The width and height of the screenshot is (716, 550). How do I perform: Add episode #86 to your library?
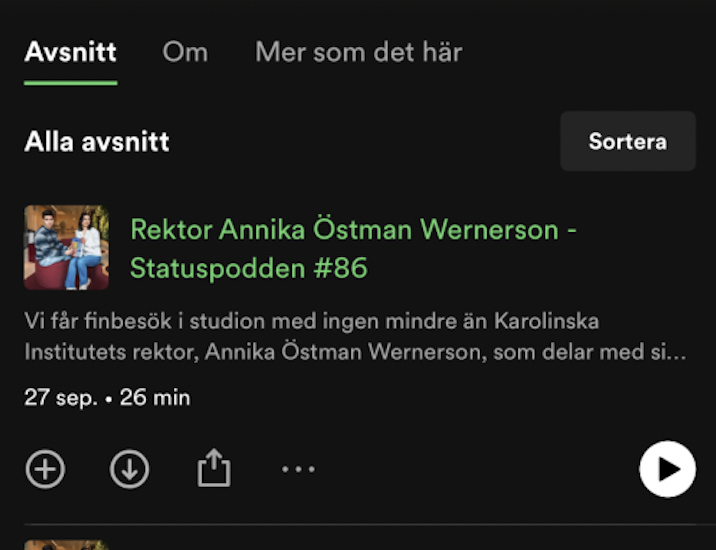pyautogui.click(x=45, y=469)
